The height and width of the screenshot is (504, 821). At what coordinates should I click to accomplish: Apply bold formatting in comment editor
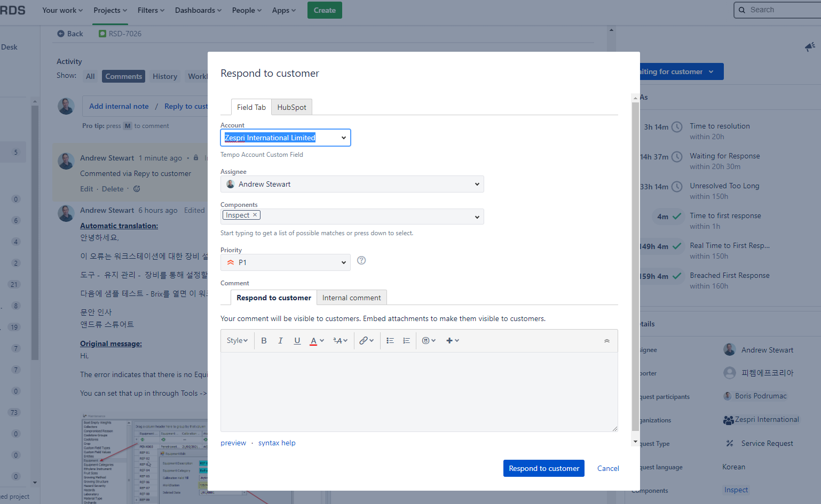pos(264,341)
